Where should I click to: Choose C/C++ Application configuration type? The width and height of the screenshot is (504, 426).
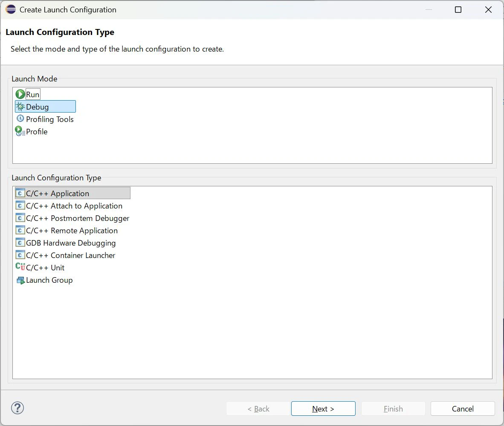pos(72,193)
